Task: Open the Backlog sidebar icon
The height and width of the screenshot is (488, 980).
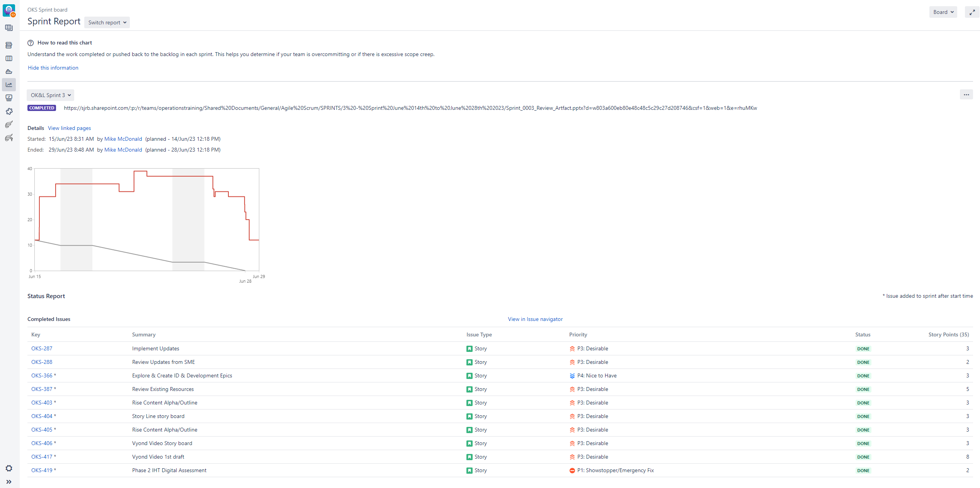Action: 9,46
